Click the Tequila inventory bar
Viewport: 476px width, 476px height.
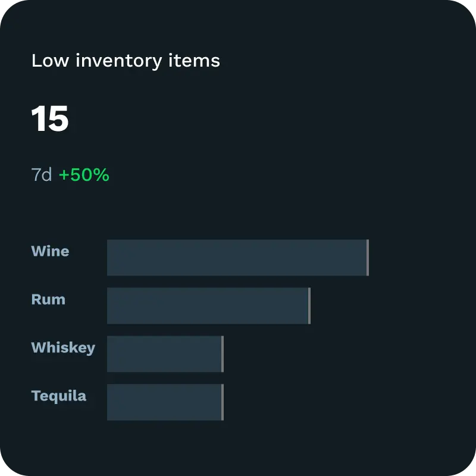(x=164, y=402)
